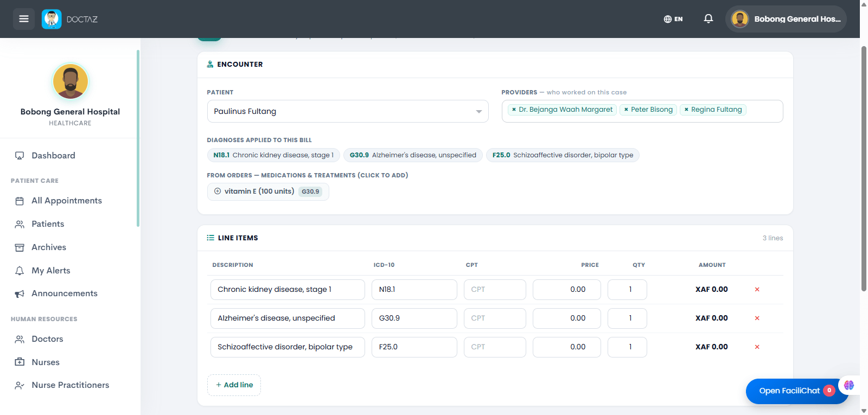Click the page vertical scrollbar

[864, 168]
